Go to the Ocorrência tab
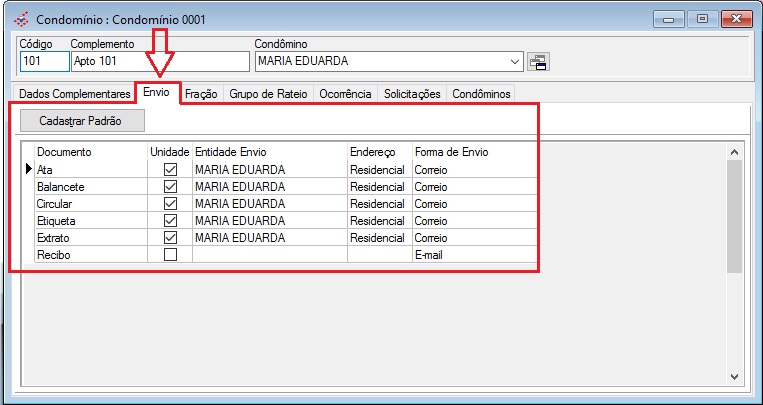Viewport: 763px width, 405px height. tap(345, 94)
